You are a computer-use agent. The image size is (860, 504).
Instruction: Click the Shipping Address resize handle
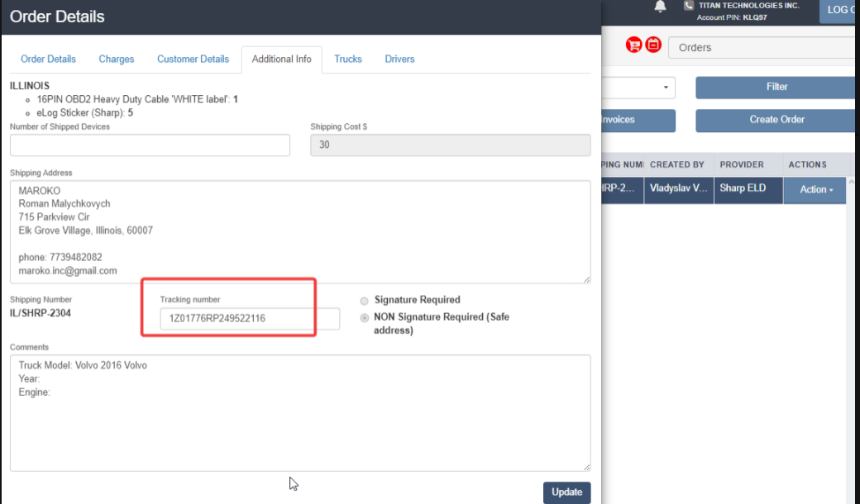[x=586, y=279]
